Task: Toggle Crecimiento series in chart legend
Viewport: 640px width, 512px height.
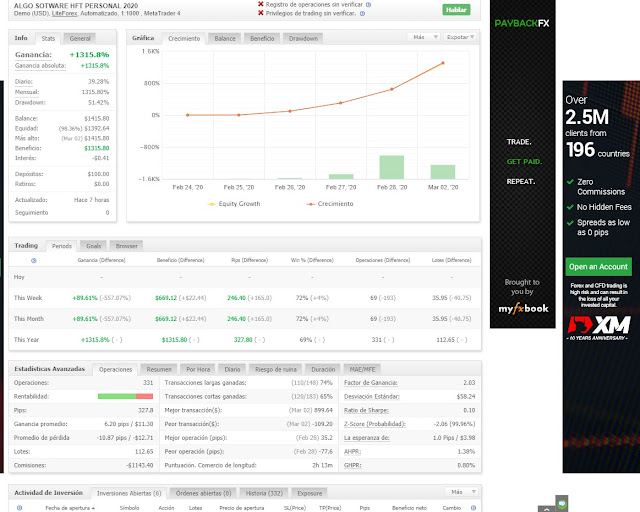Action: [330, 204]
